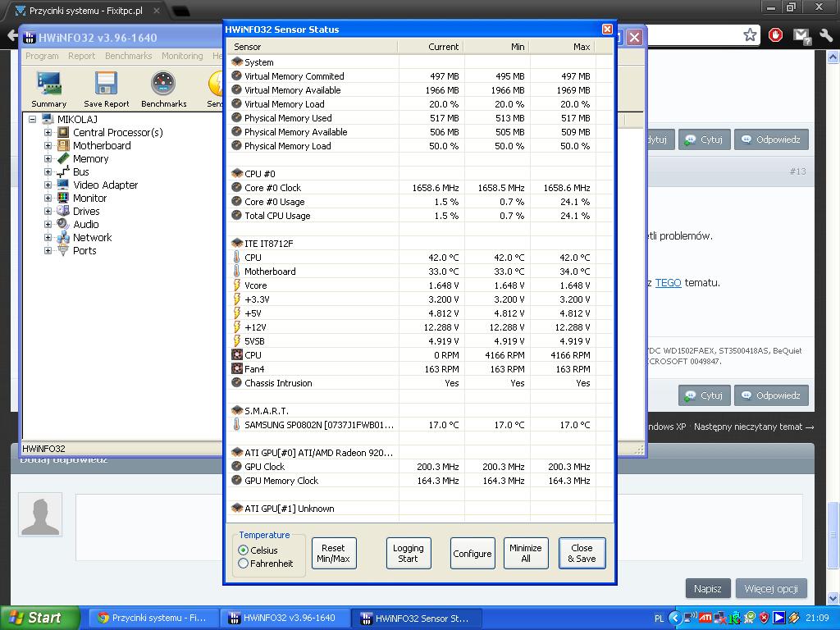Click the Reset Min/Max button
The width and height of the screenshot is (840, 630).
334,554
